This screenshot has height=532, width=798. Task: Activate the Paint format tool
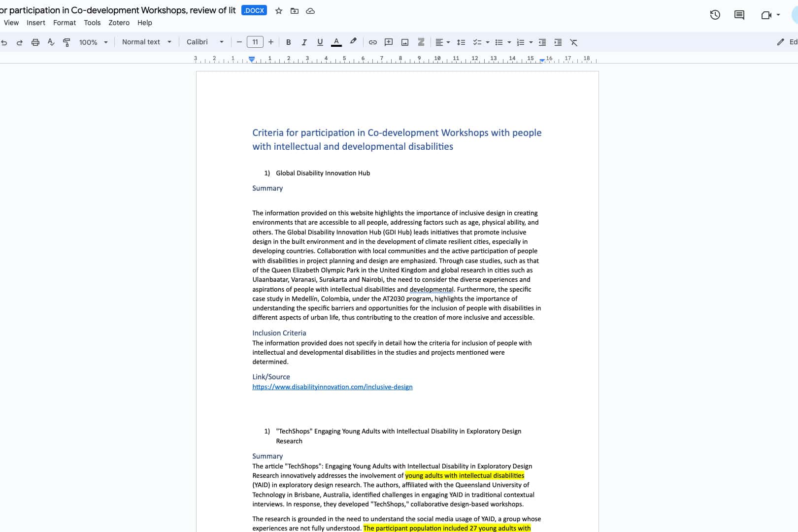coord(66,42)
